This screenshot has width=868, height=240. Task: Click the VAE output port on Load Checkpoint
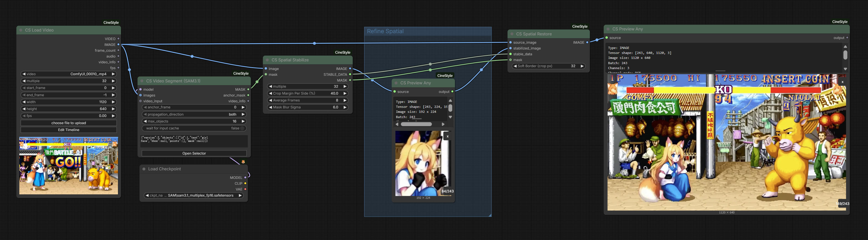(x=245, y=189)
